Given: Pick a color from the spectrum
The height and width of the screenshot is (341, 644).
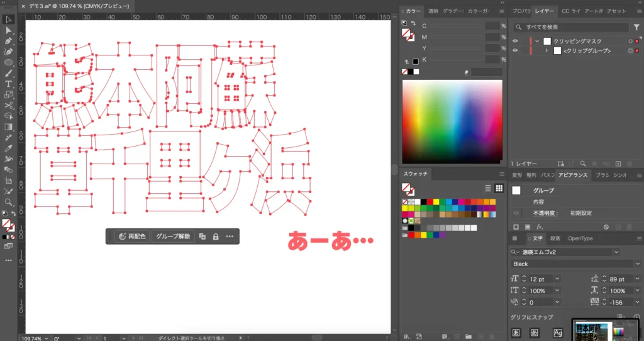Looking at the screenshot, I should [453, 120].
